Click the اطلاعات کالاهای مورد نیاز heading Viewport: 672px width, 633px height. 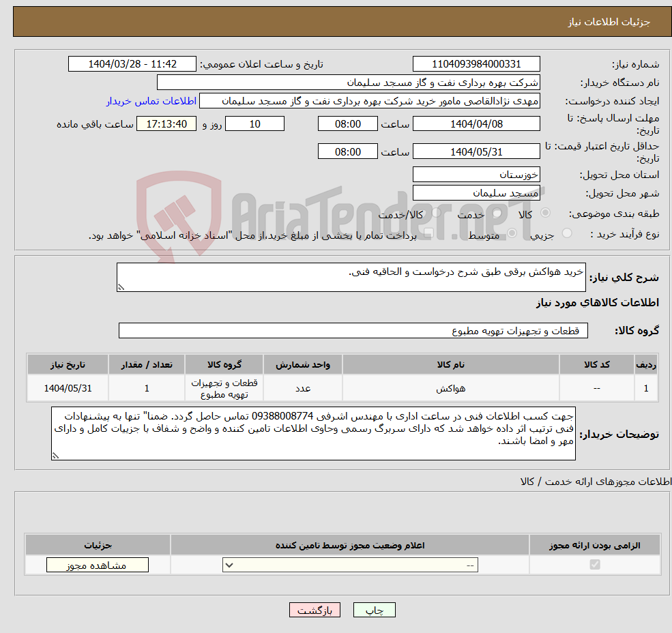598,303
